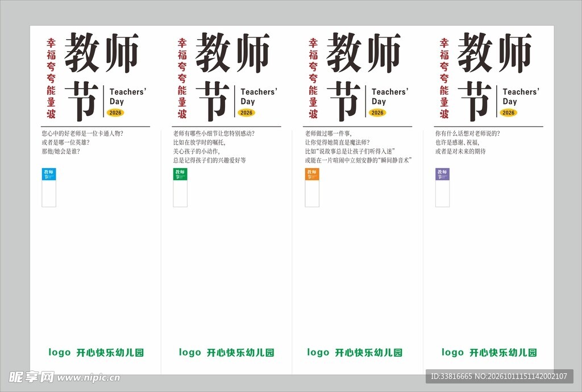582x392 pixels.
Task: Select the line 让你觉得她简直是魔法师?
Action: (338, 143)
